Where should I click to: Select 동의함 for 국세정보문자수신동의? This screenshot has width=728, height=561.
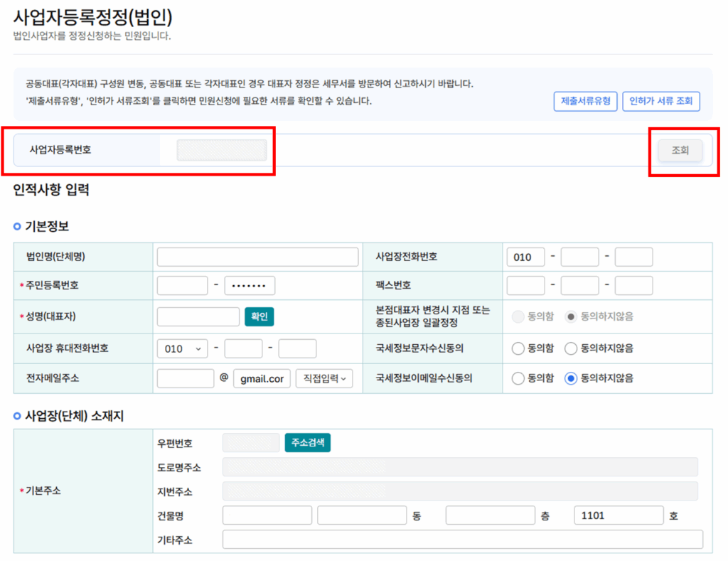[518, 348]
